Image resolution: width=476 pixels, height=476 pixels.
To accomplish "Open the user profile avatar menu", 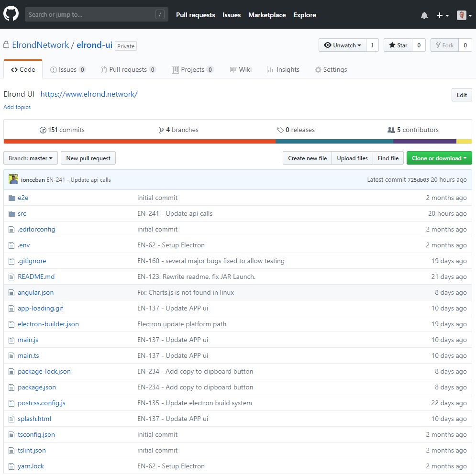I will tap(464, 15).
